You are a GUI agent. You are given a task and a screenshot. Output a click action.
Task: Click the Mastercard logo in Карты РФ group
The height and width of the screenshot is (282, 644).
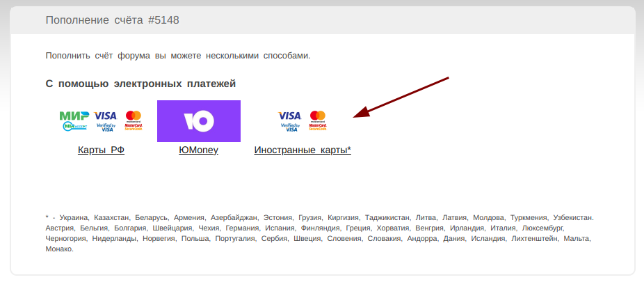click(134, 116)
